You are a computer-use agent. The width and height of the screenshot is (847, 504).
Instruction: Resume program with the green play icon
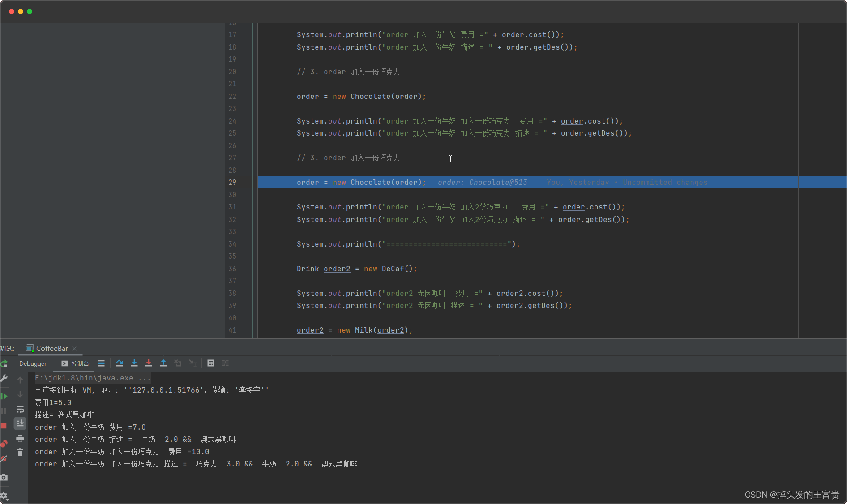(4, 396)
